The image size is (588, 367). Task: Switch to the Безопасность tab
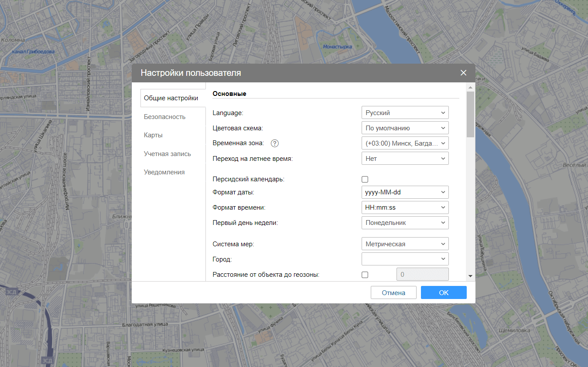(x=165, y=117)
